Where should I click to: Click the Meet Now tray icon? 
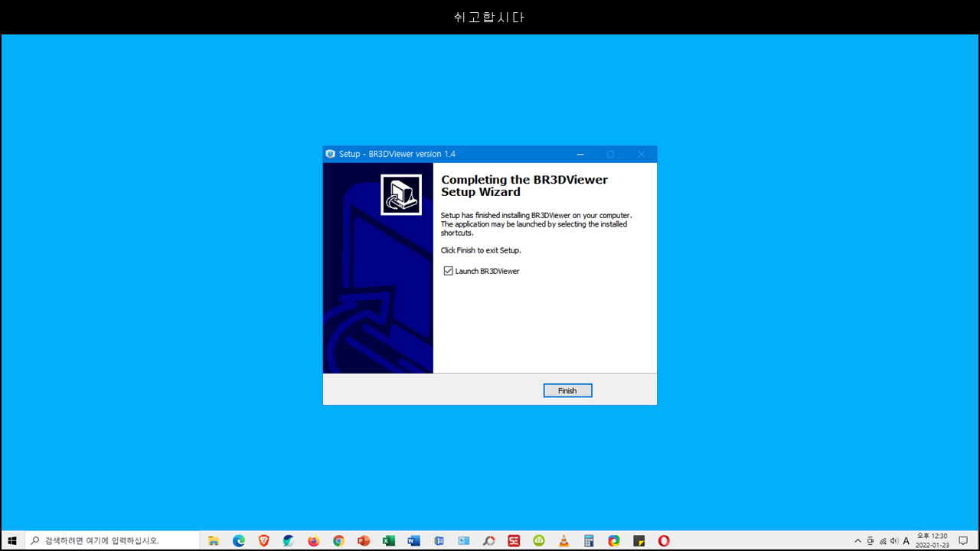tap(871, 541)
